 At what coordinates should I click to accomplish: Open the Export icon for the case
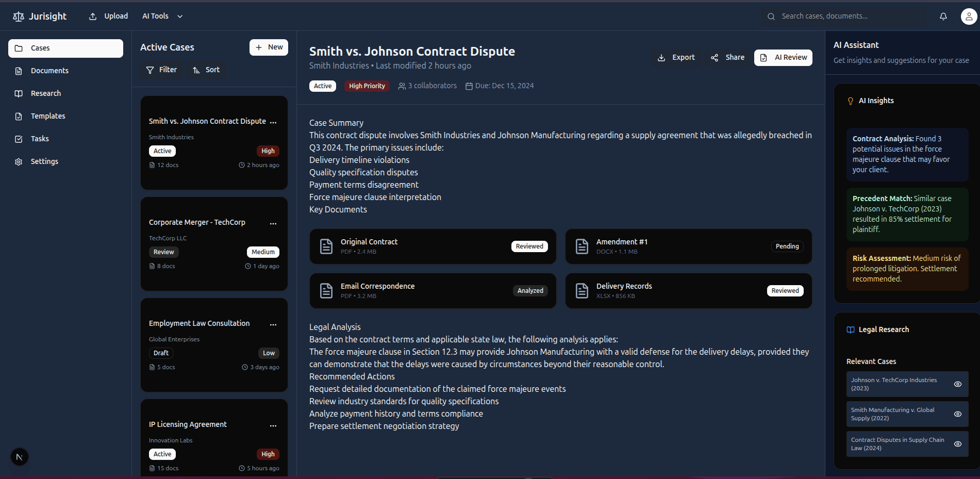(x=662, y=57)
